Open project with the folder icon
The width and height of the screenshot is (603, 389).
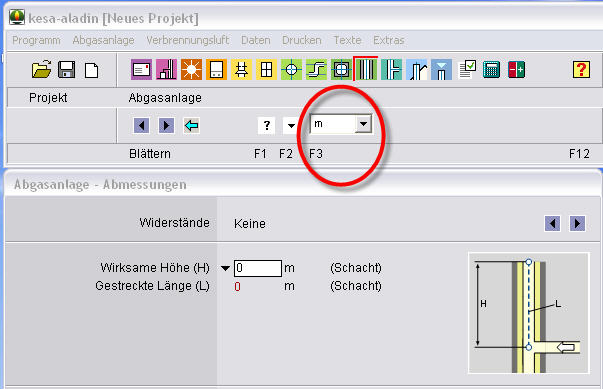point(41,70)
